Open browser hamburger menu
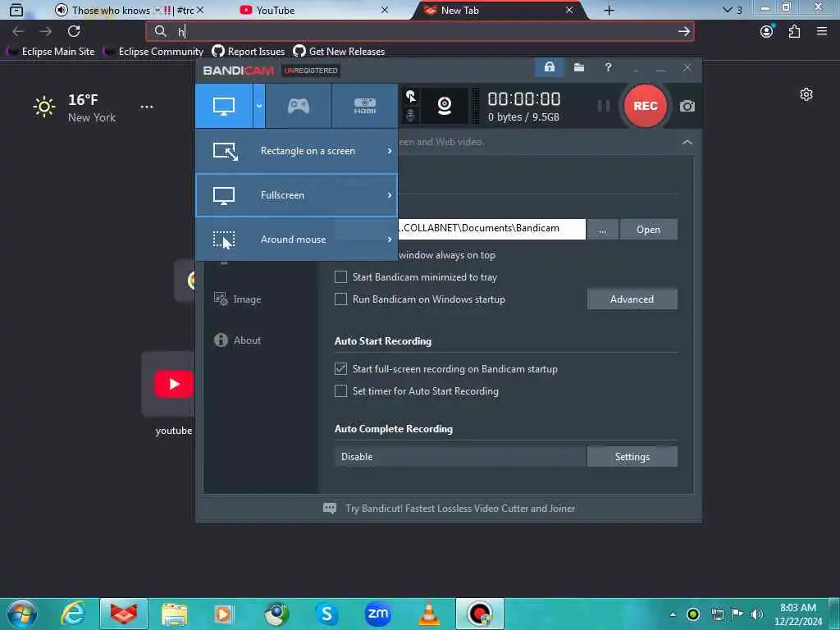840x630 pixels. pos(822,31)
